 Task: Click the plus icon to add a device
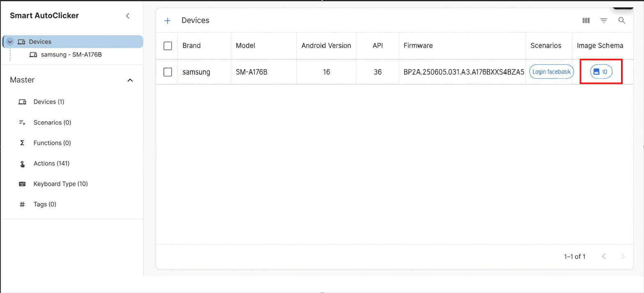[x=167, y=20]
